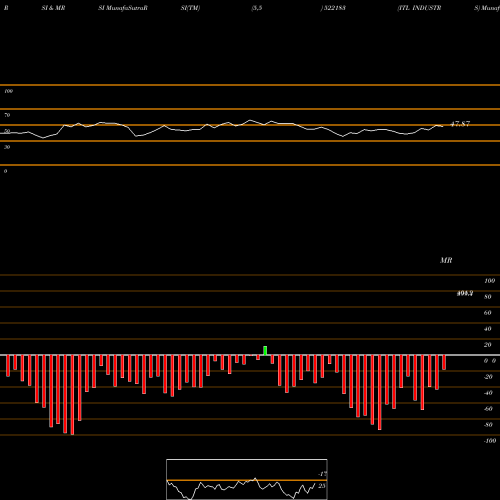Click the overlapping value label near MR 80
500x500 pixels.
pyautogui.click(x=465, y=293)
